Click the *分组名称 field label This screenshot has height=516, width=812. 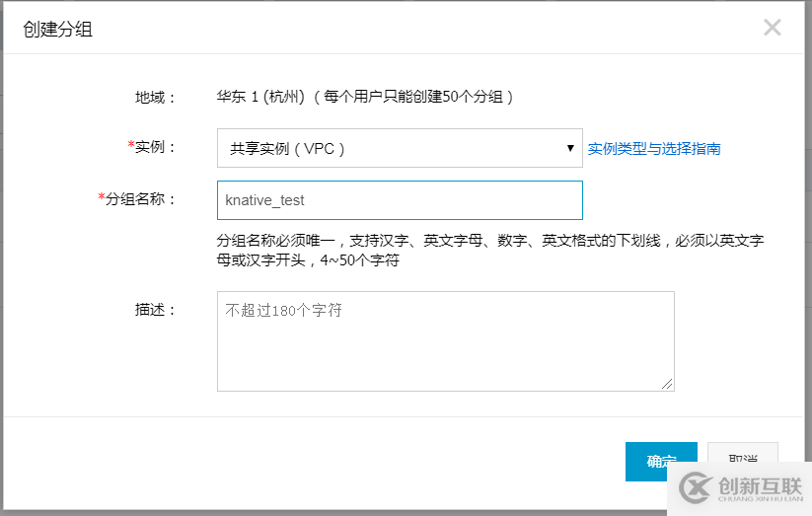(137, 199)
